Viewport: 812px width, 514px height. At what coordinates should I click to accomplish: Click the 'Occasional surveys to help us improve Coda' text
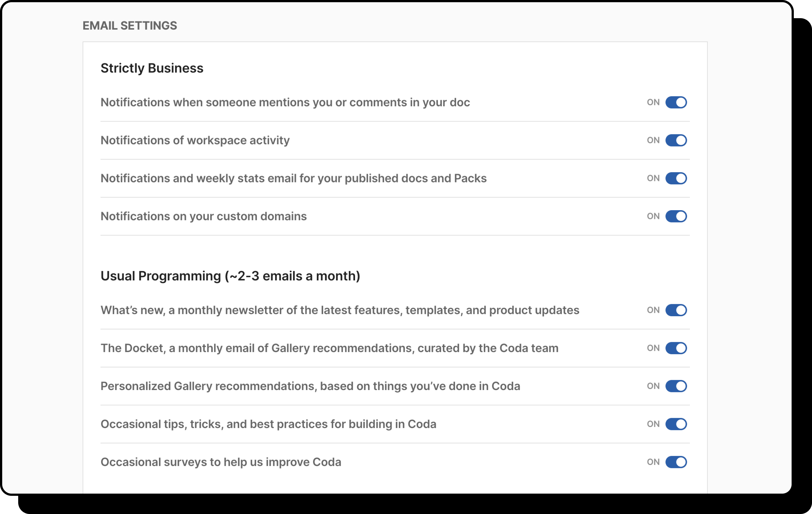221,462
